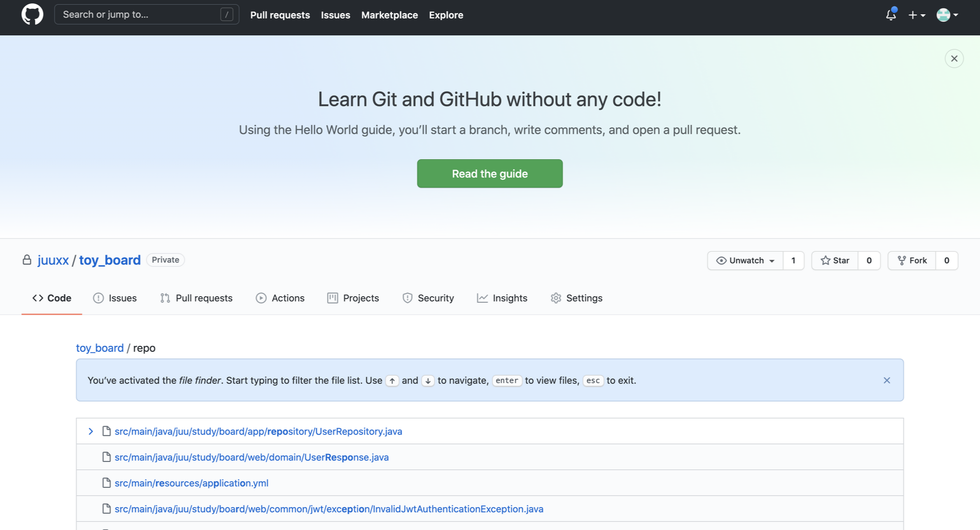Click the file icon beside application.yml

pyautogui.click(x=106, y=483)
